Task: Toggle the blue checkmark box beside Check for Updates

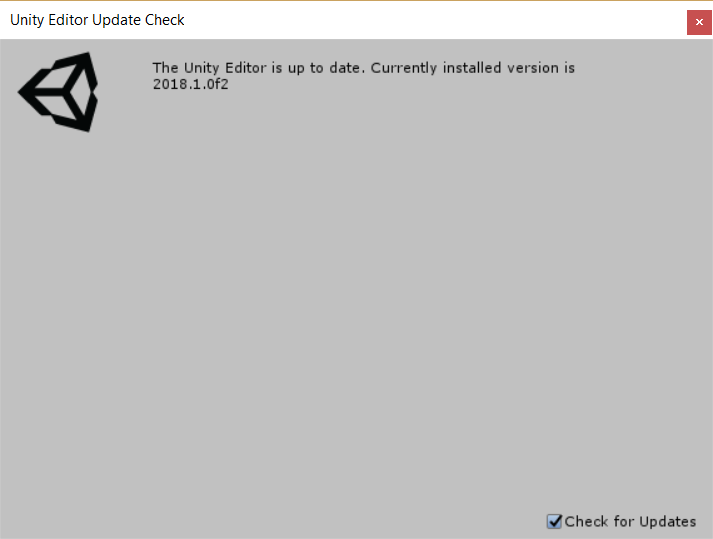Action: (554, 521)
